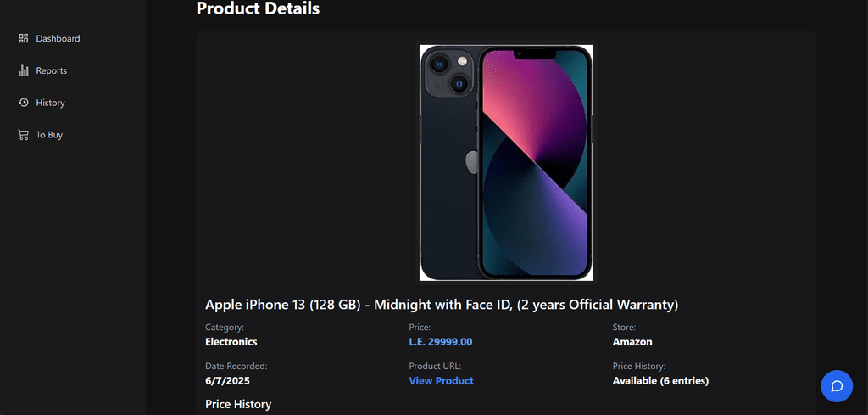Screen dimensions: 868x415
Task: Click the Product Details page heading
Action: [x=258, y=9]
